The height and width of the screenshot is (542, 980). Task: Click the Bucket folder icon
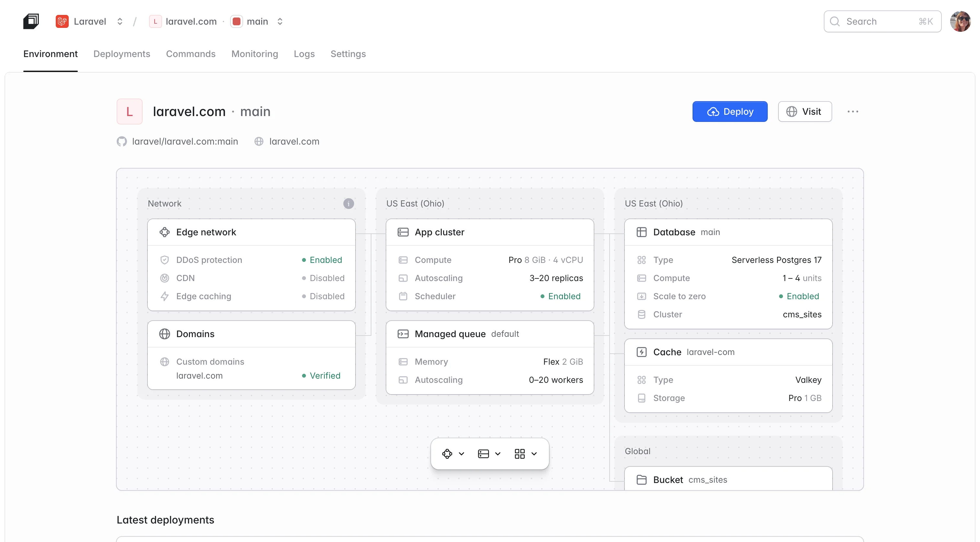point(641,480)
